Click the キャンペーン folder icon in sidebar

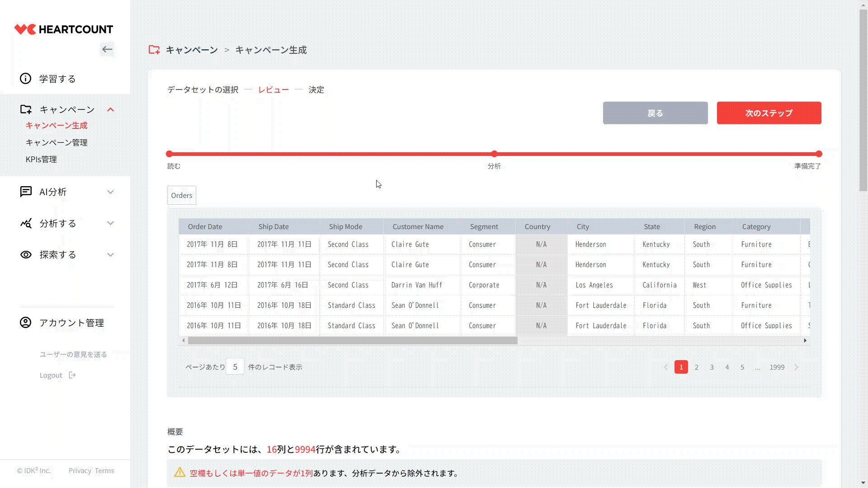pos(26,109)
